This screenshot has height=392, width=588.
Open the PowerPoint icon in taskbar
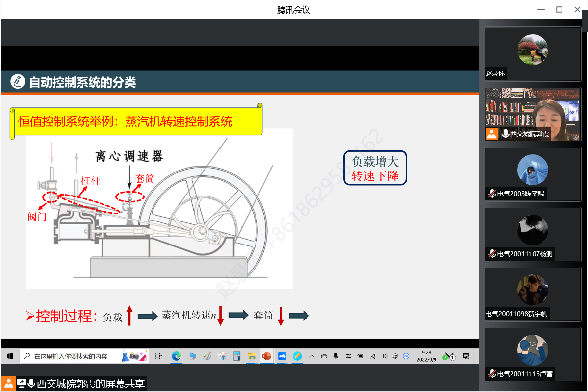click(266, 356)
